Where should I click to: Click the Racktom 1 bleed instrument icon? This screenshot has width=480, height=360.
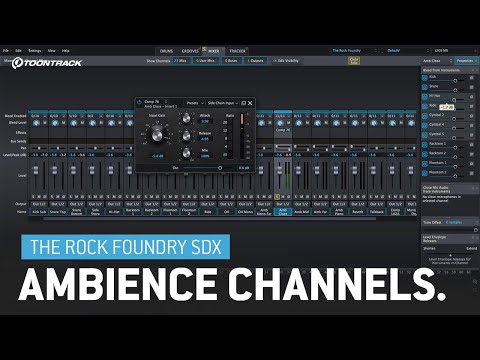[424, 145]
